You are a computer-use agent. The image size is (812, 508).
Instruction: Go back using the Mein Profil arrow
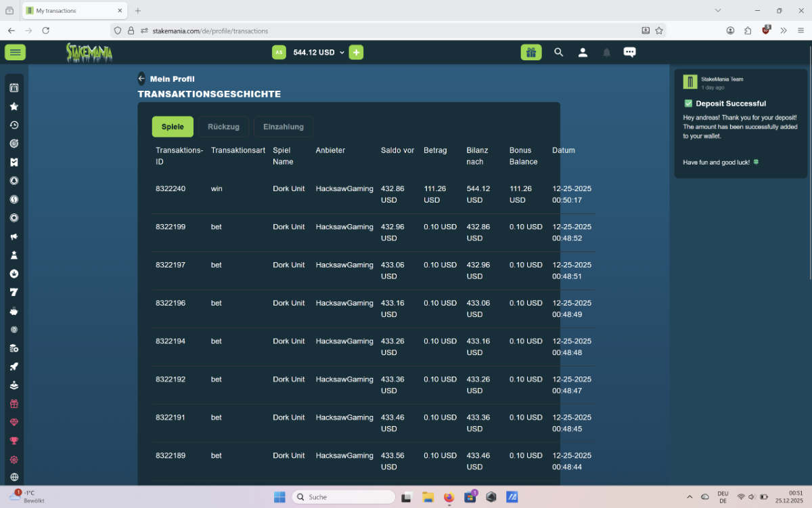coord(141,79)
